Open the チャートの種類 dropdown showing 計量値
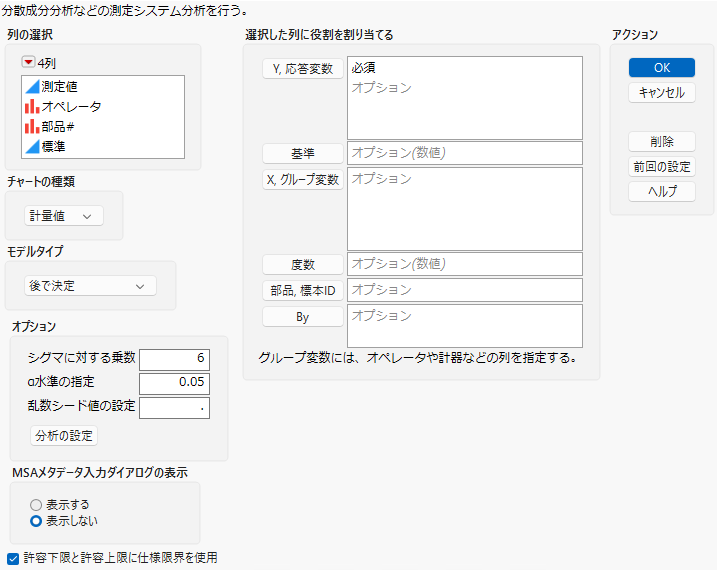This screenshot has height=570, width=717. pyautogui.click(x=64, y=216)
